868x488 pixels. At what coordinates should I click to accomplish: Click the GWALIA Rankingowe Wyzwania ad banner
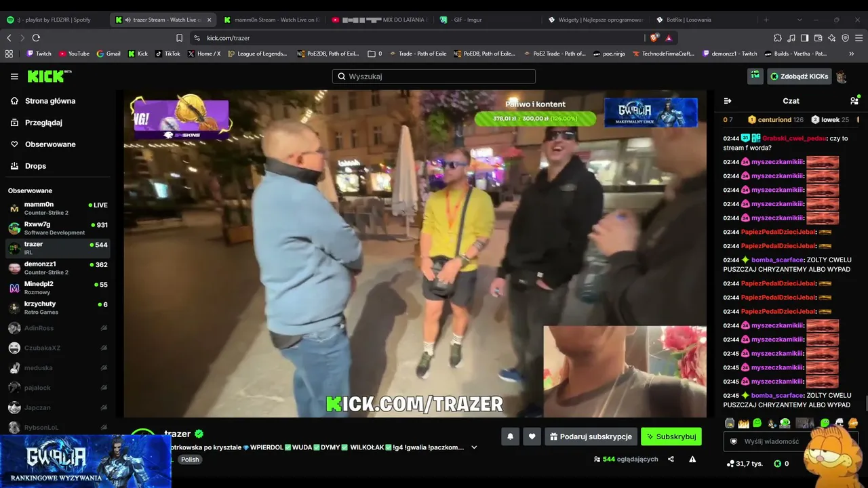coord(85,461)
